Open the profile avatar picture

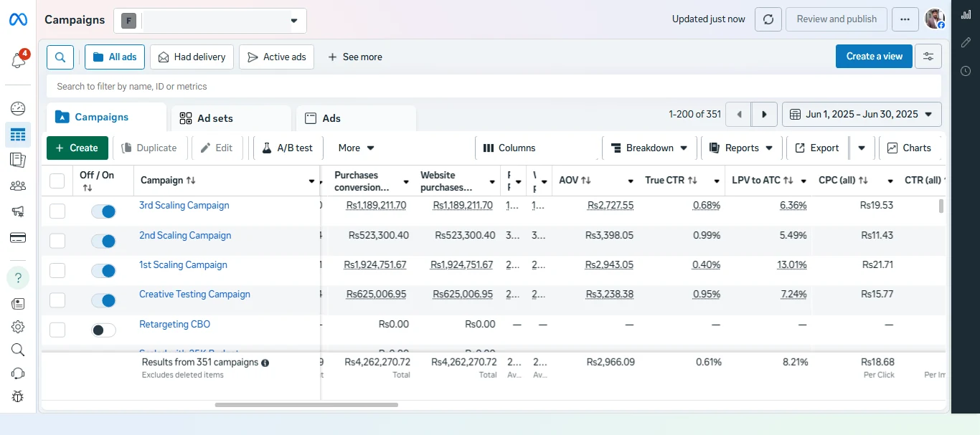[935, 19]
